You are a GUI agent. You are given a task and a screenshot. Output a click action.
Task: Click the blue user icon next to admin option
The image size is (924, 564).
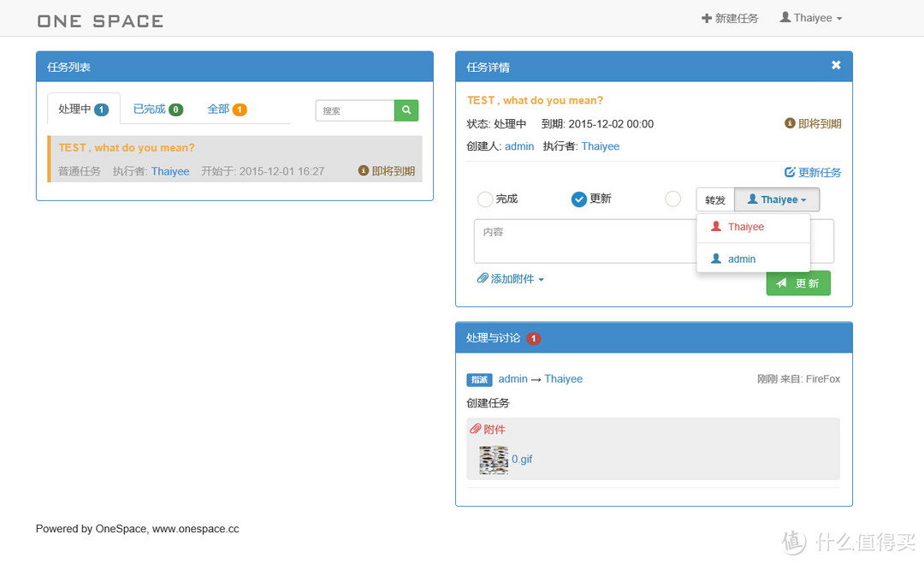pos(716,258)
